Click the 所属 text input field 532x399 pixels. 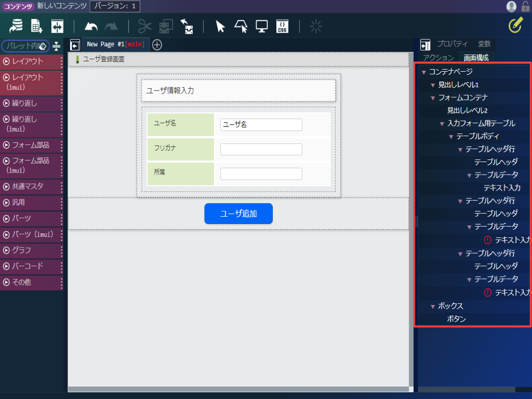261,174
